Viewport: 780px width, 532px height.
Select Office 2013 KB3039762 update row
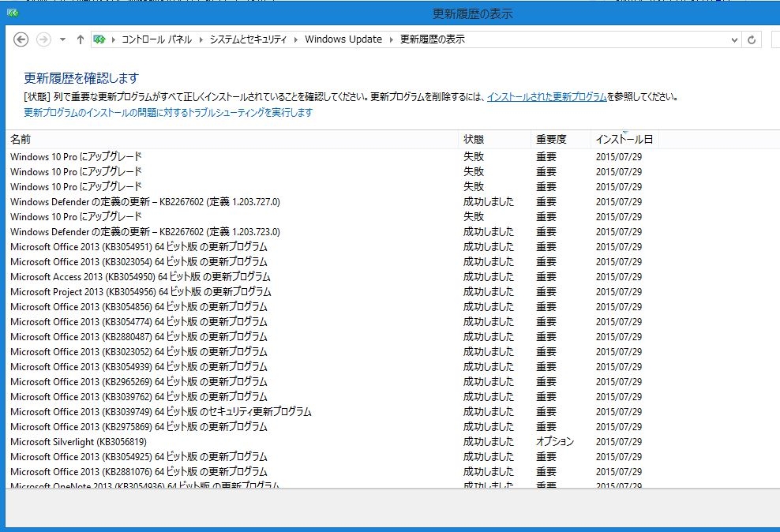[x=332, y=397]
